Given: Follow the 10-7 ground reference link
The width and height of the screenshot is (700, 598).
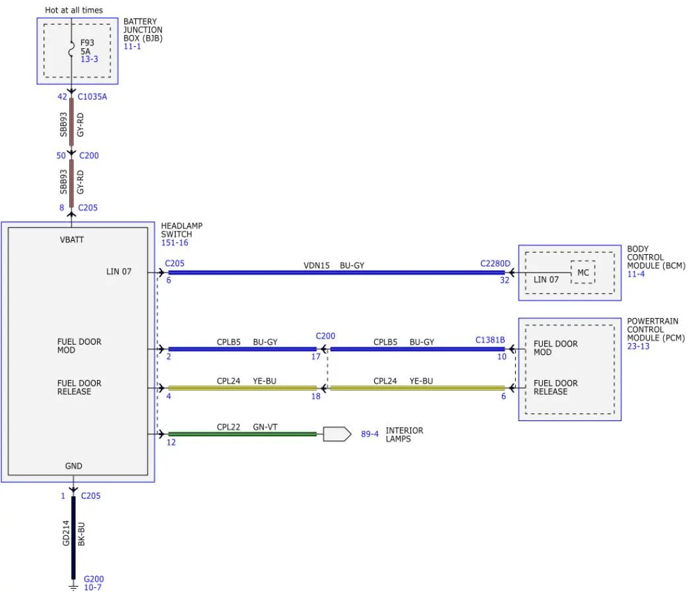Looking at the screenshot, I should coord(92,587).
